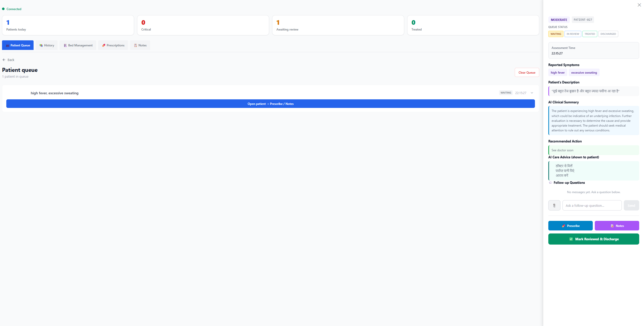
Task: Click the notepad icon on purple Notes button
Action: pyautogui.click(x=612, y=226)
